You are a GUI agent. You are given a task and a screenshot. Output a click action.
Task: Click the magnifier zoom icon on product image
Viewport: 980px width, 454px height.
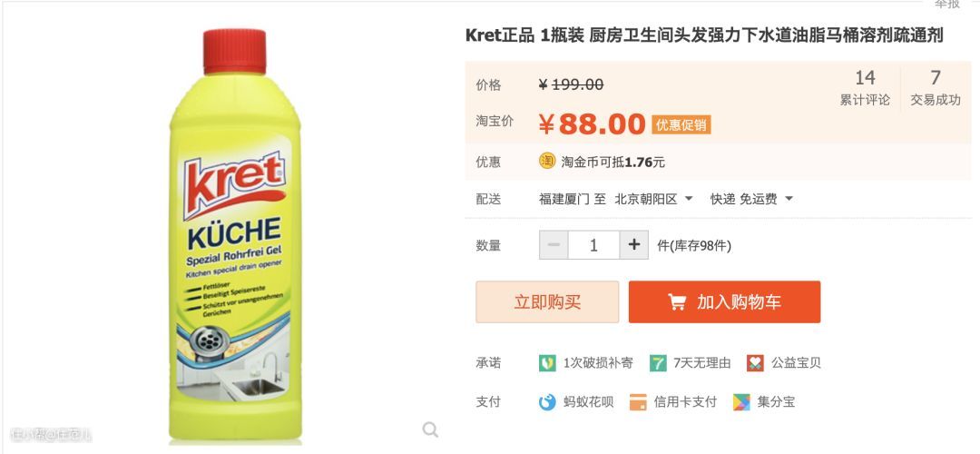430,429
